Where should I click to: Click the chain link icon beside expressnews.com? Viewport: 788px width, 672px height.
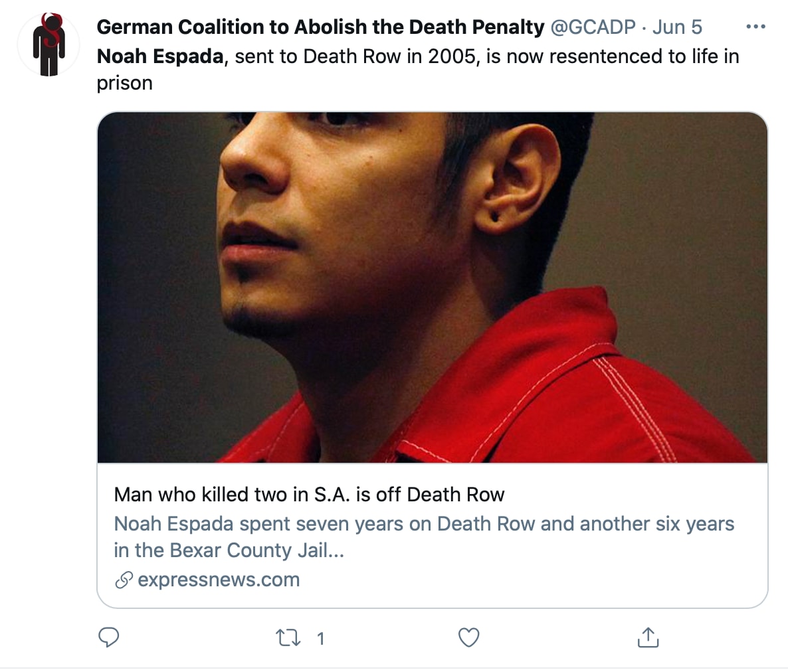pos(124,580)
